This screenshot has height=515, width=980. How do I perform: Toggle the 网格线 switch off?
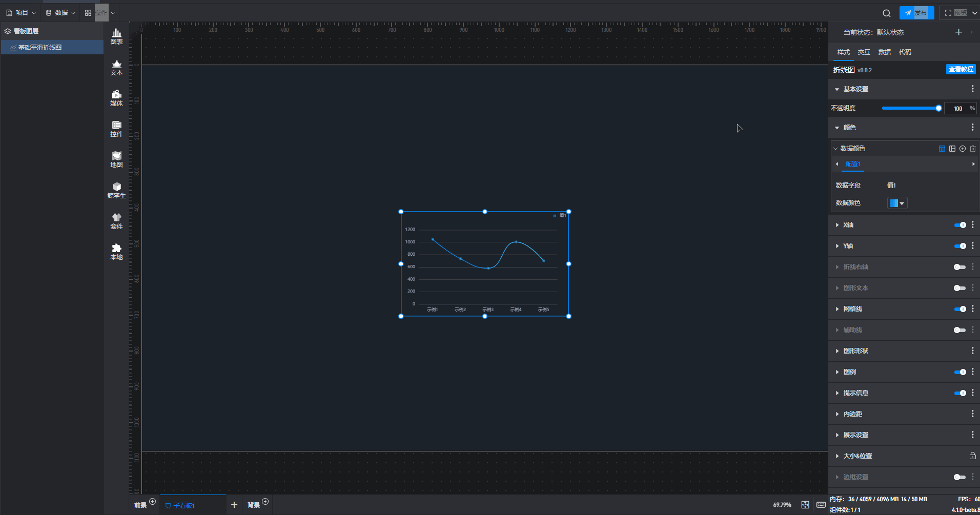(960, 309)
